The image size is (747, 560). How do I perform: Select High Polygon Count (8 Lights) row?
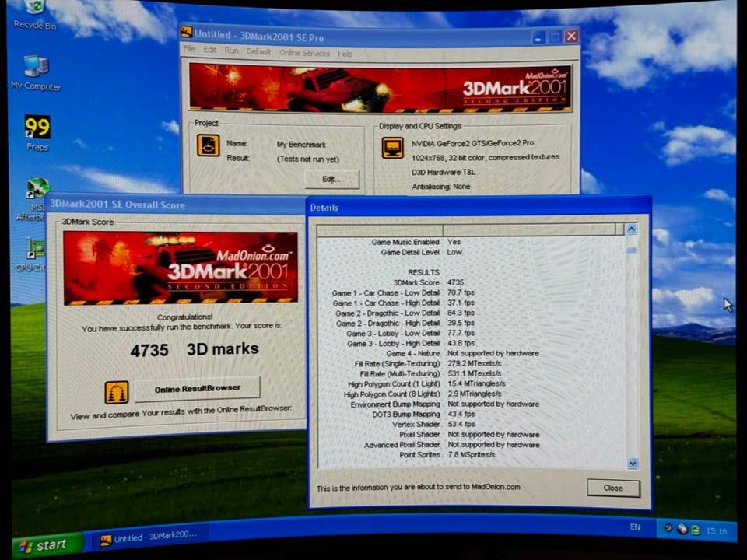click(472, 394)
